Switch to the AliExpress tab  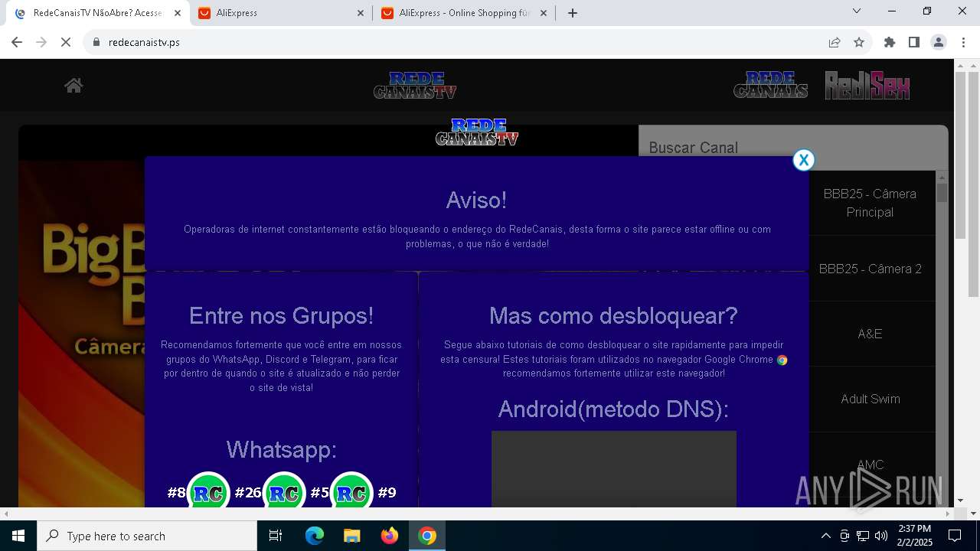tap(281, 13)
